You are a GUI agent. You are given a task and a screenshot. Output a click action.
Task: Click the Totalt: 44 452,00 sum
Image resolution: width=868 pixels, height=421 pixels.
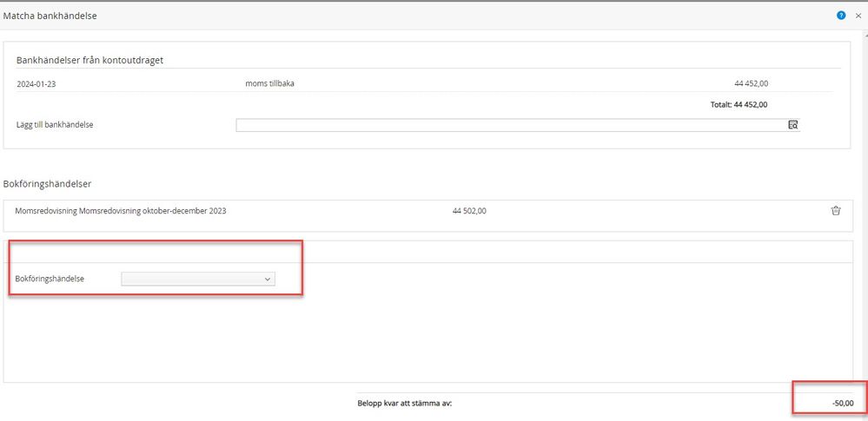click(x=739, y=104)
